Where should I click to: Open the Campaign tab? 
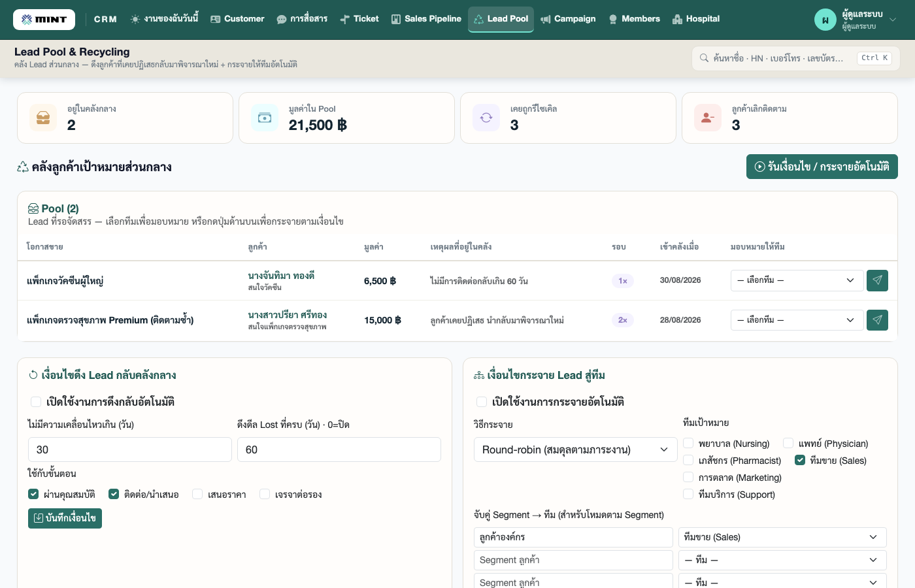tap(568, 19)
